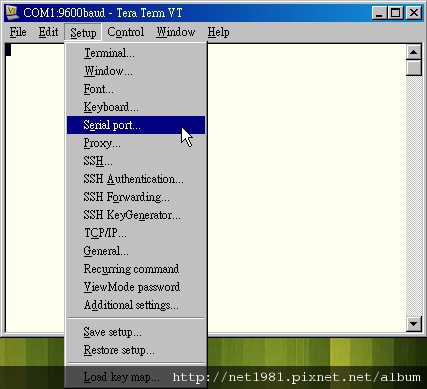427x389 pixels.
Task: Launch SSH KeyGenerator...
Action: pos(136,215)
